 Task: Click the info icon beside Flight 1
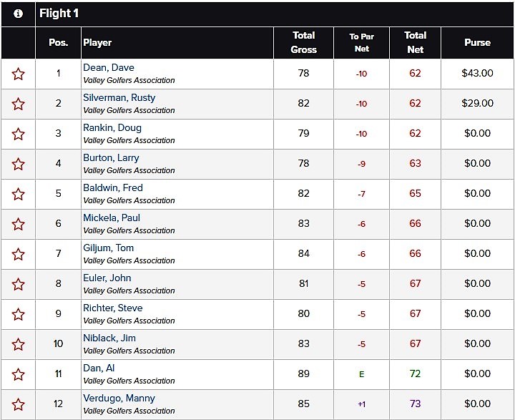tap(18, 14)
